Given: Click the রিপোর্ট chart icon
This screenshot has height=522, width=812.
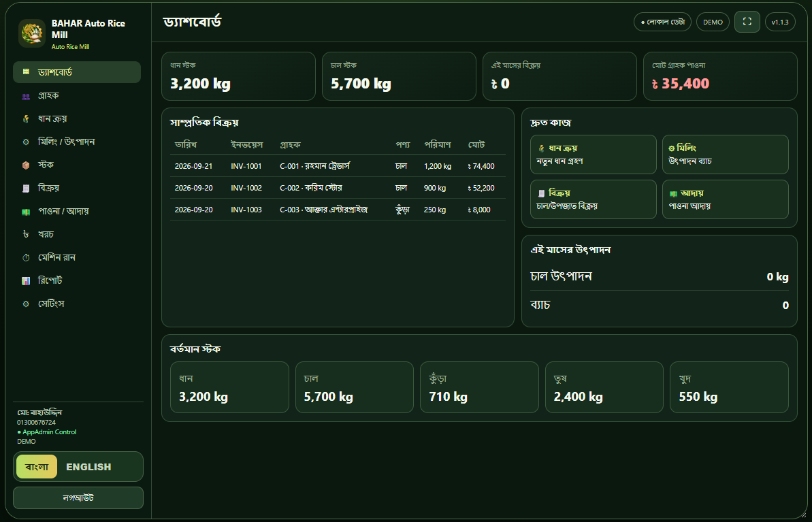Looking at the screenshot, I should [x=26, y=280].
